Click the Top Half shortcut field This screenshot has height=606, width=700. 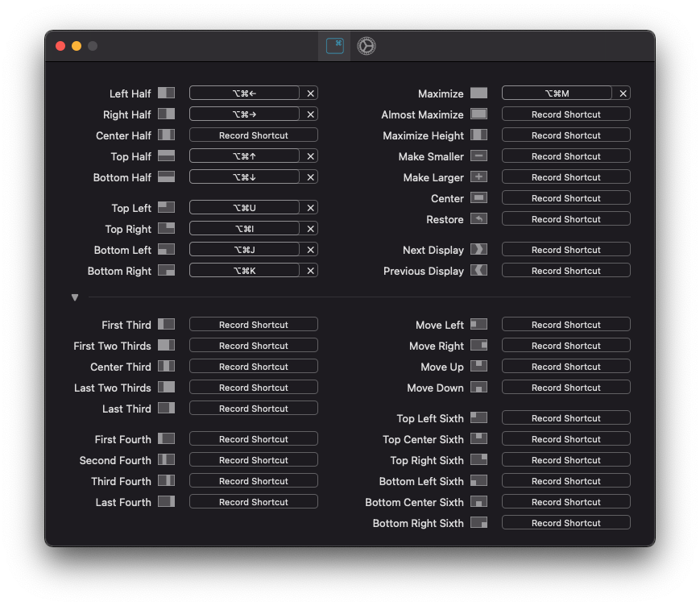[x=244, y=156]
